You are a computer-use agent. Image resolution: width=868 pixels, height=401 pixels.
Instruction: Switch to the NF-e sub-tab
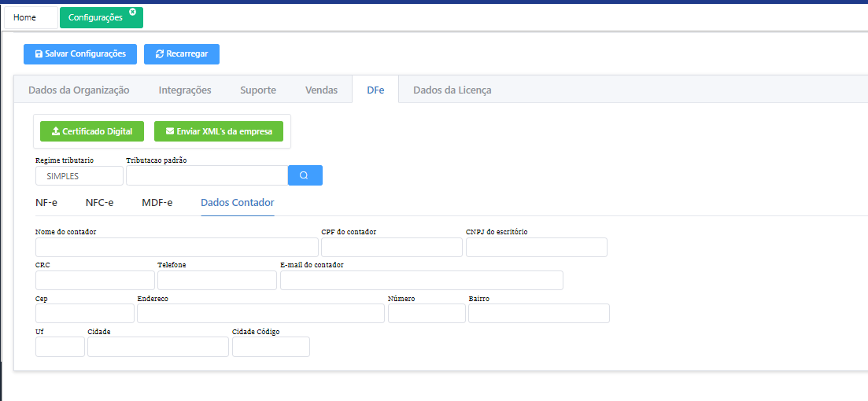point(46,202)
